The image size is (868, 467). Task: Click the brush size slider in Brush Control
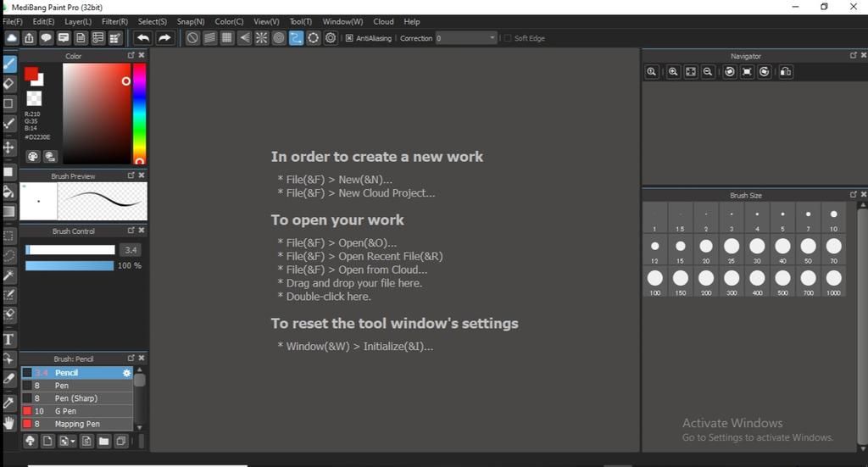click(70, 250)
